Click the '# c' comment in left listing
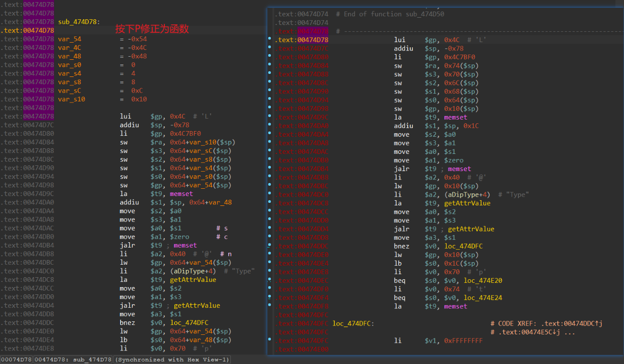The image size is (624, 364). [x=222, y=237]
